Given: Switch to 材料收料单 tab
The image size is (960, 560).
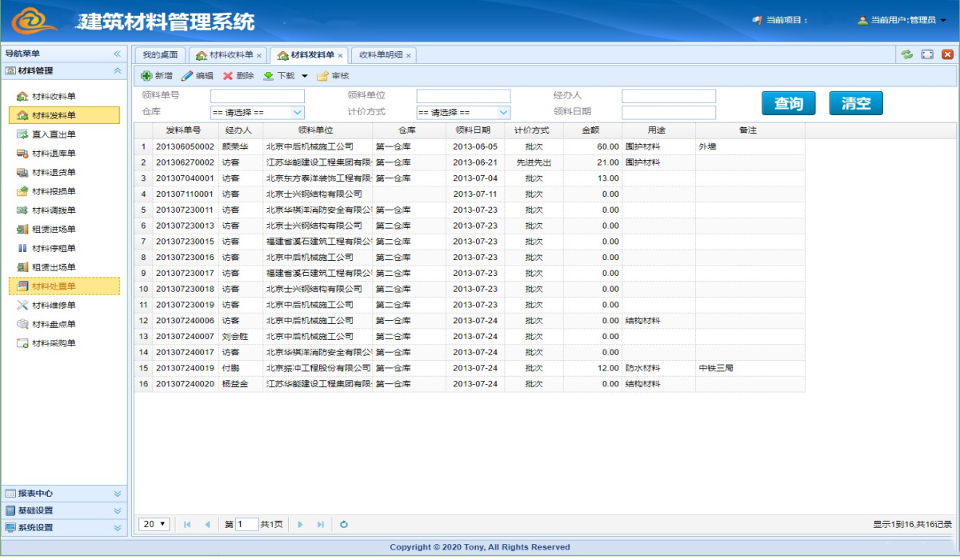Looking at the screenshot, I should 228,55.
